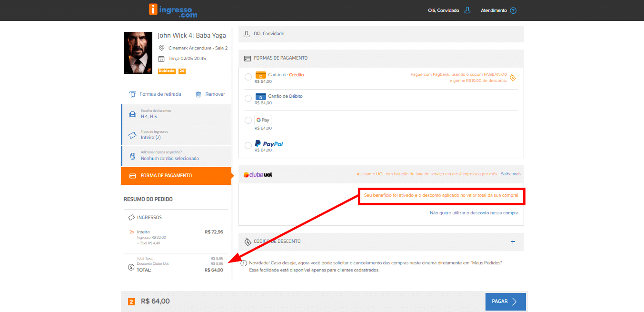Screen dimensions: 644x312
Task: Open the user profile icon
Action: click(x=467, y=10)
